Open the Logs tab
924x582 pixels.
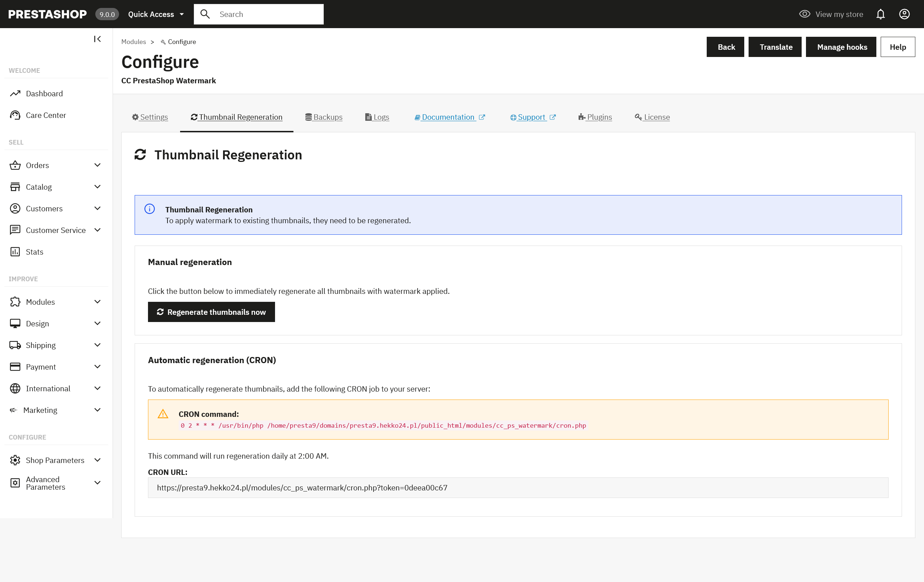[377, 117]
